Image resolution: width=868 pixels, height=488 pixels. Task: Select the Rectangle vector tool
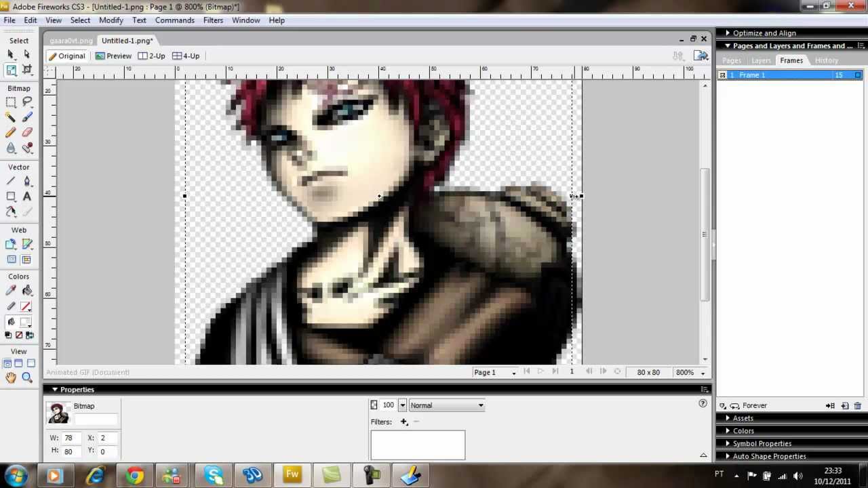[11, 197]
